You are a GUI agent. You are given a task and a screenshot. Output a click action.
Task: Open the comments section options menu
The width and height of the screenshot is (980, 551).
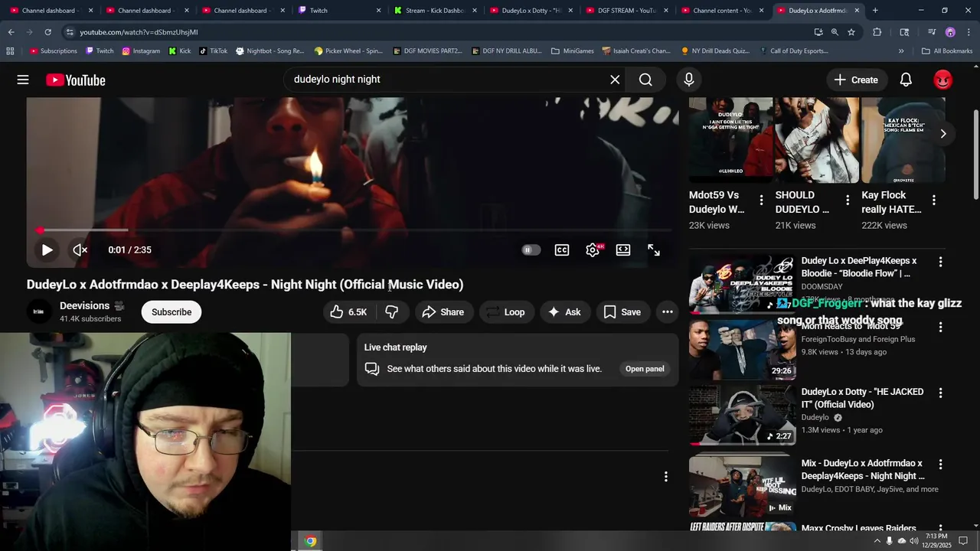click(665, 477)
